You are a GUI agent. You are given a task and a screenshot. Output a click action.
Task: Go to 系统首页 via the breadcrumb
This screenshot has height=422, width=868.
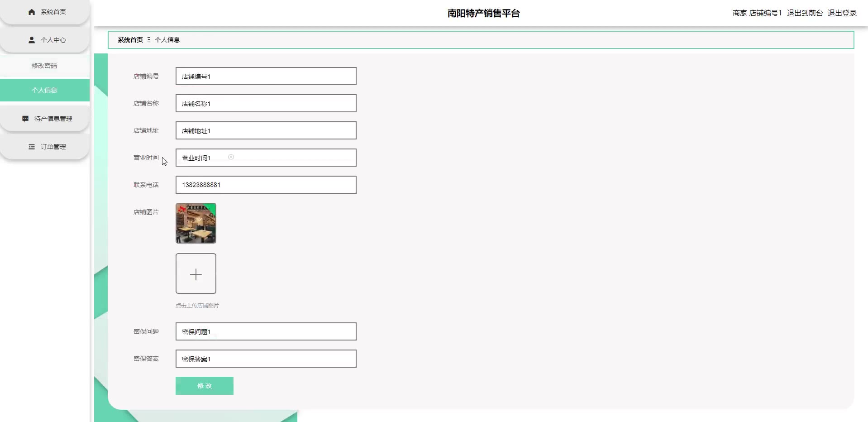(x=130, y=40)
